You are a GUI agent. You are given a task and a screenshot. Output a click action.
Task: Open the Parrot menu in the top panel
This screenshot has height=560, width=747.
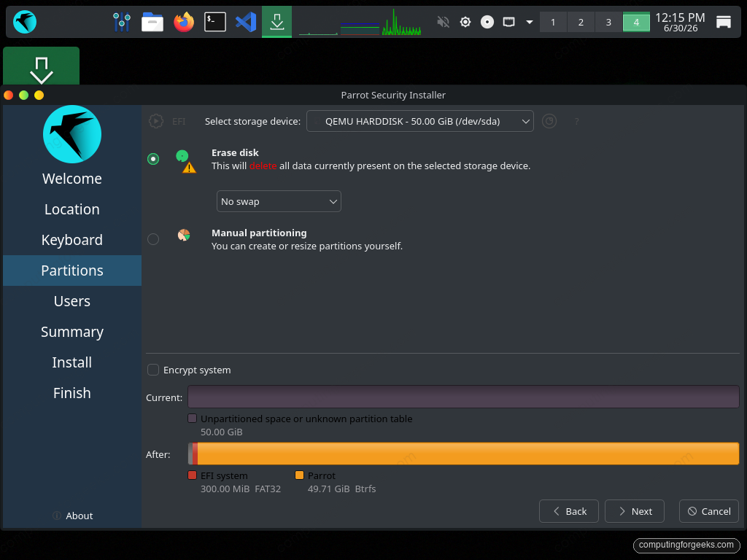click(25, 22)
